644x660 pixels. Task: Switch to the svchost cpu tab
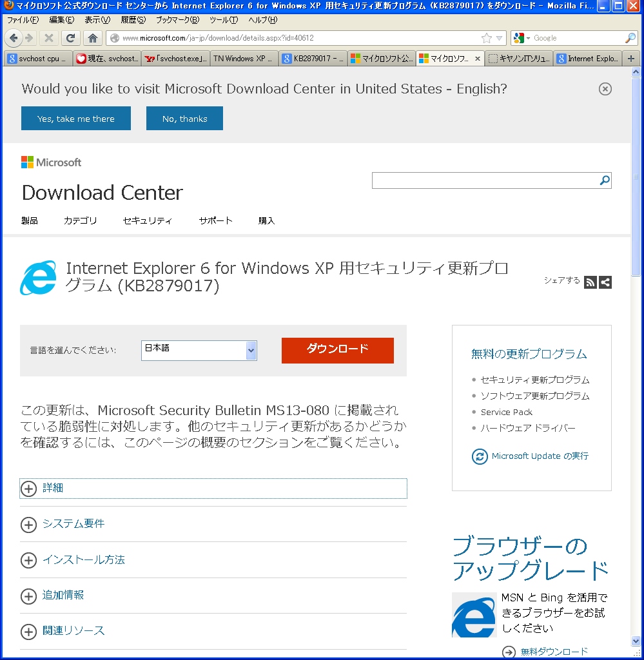tap(37, 58)
